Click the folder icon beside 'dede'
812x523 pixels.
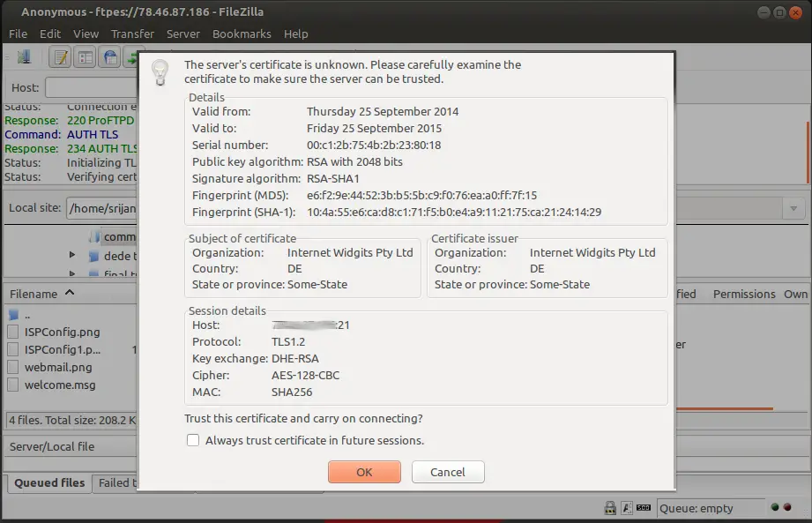coord(93,256)
